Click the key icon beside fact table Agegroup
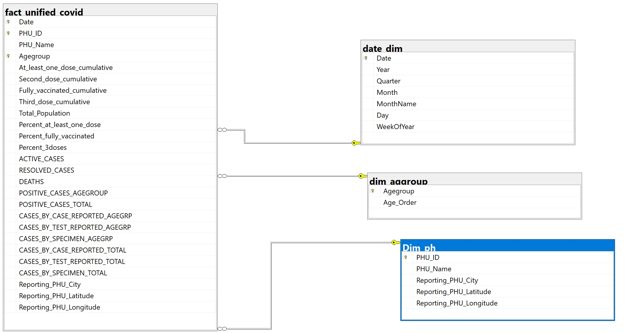Screen dimensions: 644x333 click(8, 56)
